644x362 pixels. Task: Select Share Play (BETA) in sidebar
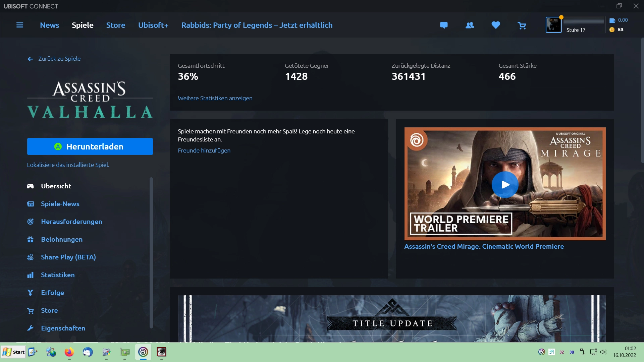pyautogui.click(x=68, y=257)
